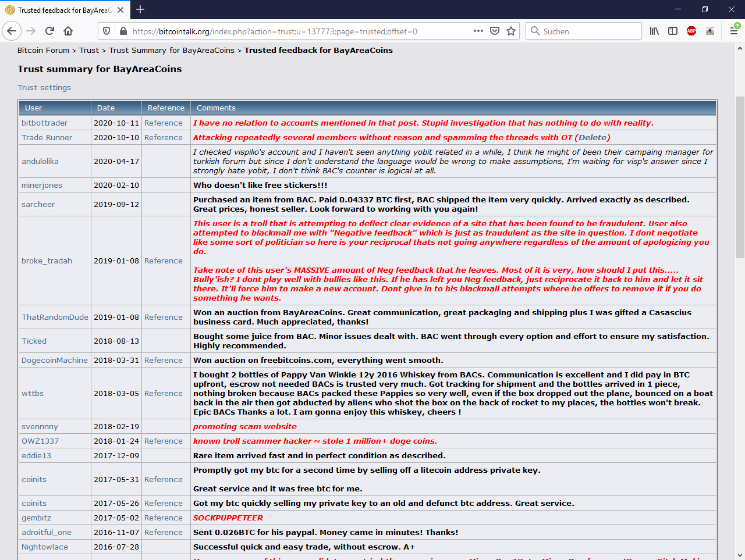Open the sarcheer user profile

(38, 205)
